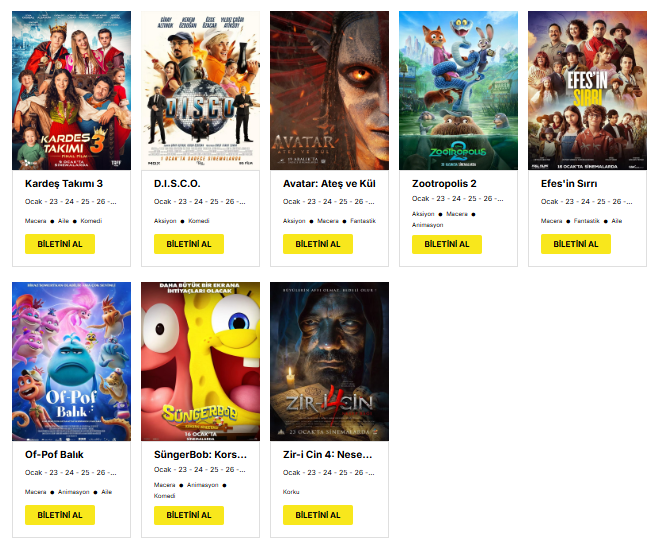Select the Zir-i Cin 4 poster
This screenshot has width=653, height=546.
(x=329, y=361)
